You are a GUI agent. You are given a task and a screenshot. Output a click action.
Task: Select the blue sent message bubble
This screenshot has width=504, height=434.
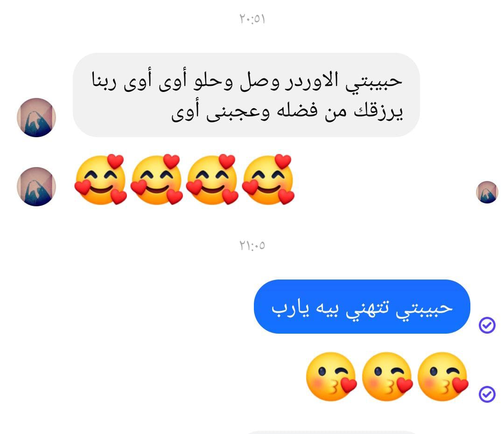pos(362,307)
